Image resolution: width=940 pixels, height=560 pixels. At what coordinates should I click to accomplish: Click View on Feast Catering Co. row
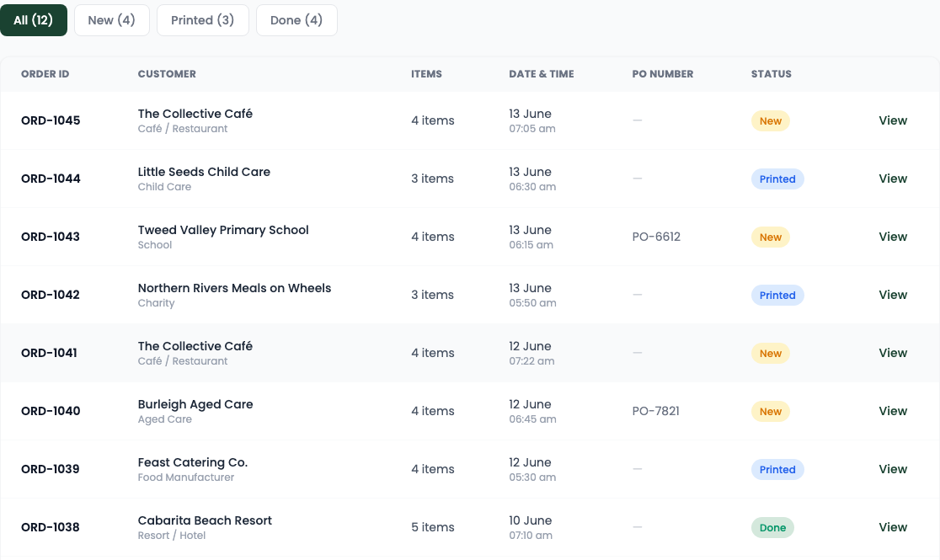pos(893,469)
